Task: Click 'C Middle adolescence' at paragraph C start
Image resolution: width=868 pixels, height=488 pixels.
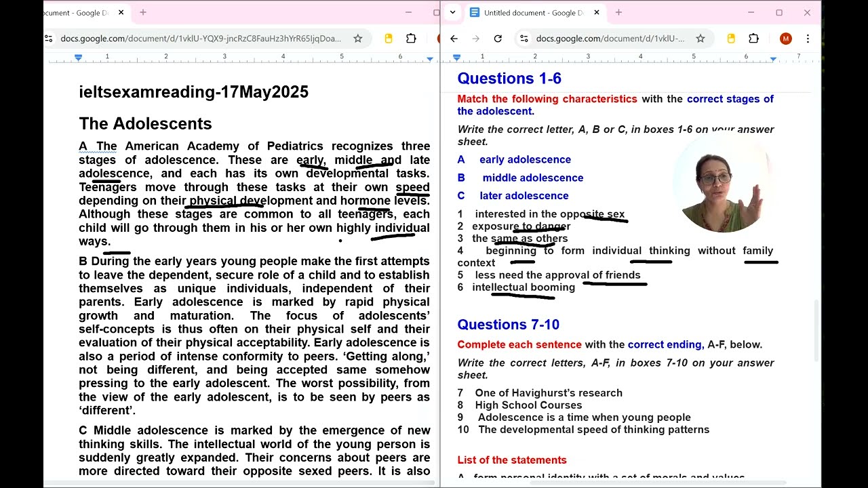Action: [x=144, y=430]
